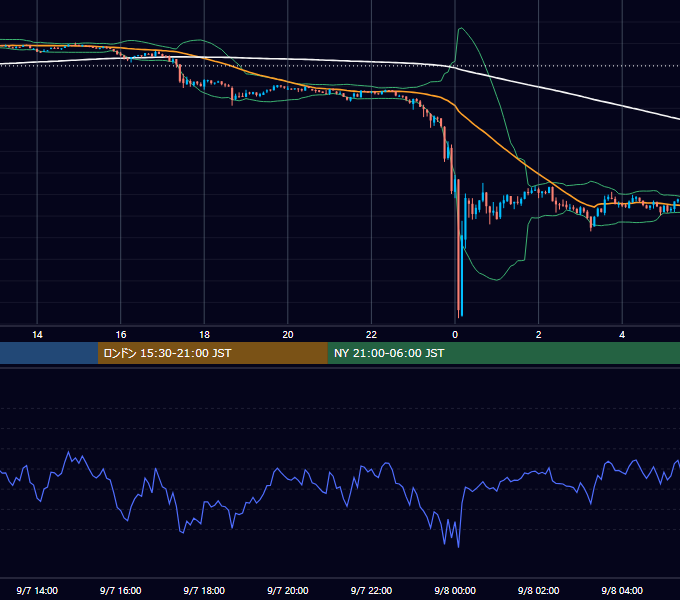Click the upper green band peak after midnight

[x=461, y=29]
